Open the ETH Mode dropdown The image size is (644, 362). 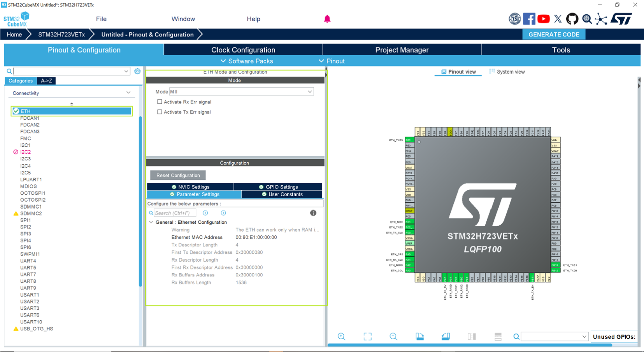tap(241, 92)
